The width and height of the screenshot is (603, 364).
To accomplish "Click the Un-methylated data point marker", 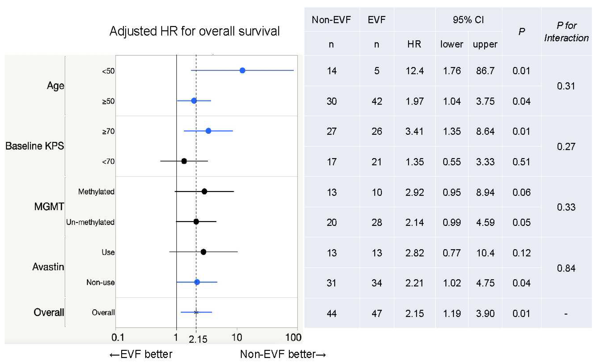I will pos(196,222).
